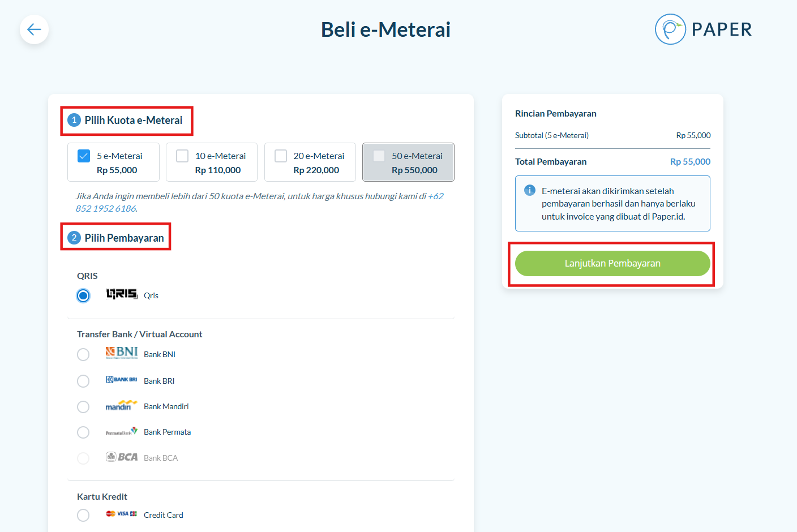Click the Paper logo
The width and height of the screenshot is (797, 532).
[704, 29]
